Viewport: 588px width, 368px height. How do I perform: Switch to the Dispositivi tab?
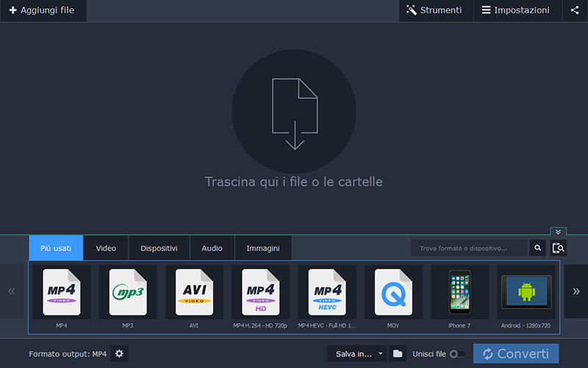coord(159,248)
